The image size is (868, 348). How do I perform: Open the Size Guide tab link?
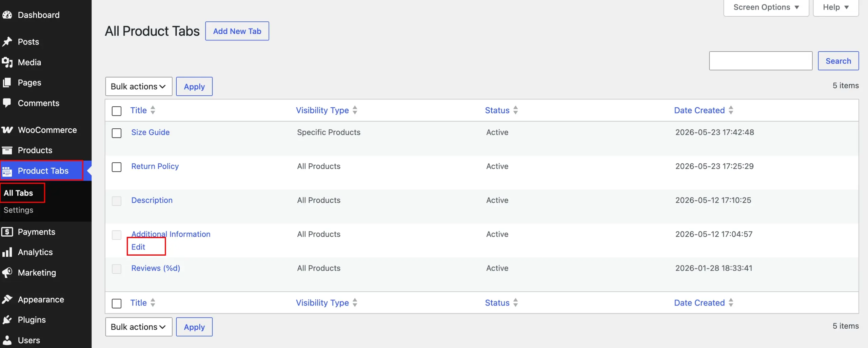pyautogui.click(x=151, y=132)
